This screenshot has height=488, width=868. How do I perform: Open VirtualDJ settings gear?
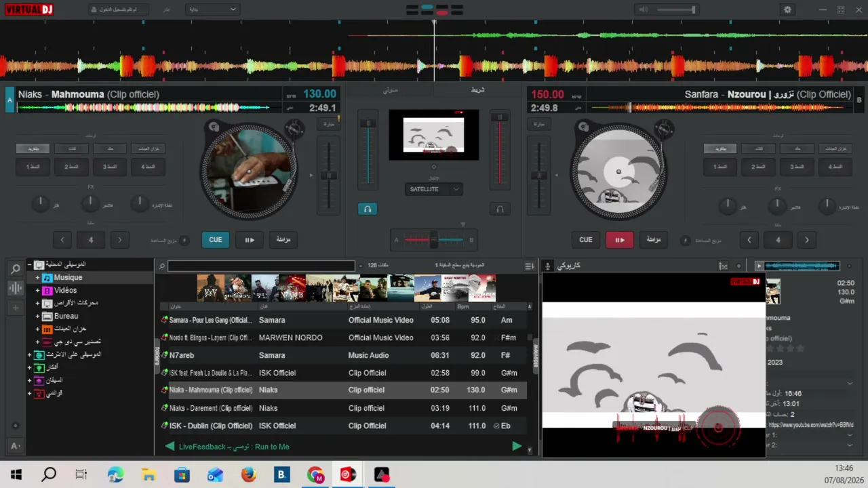(x=787, y=9)
